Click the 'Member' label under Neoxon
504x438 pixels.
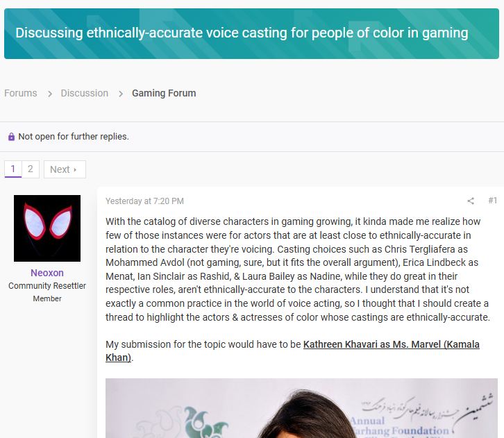tap(47, 298)
